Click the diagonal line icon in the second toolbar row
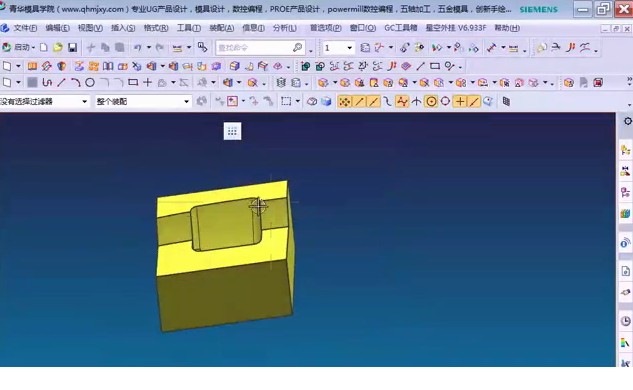The image size is (633, 390). (x=420, y=66)
